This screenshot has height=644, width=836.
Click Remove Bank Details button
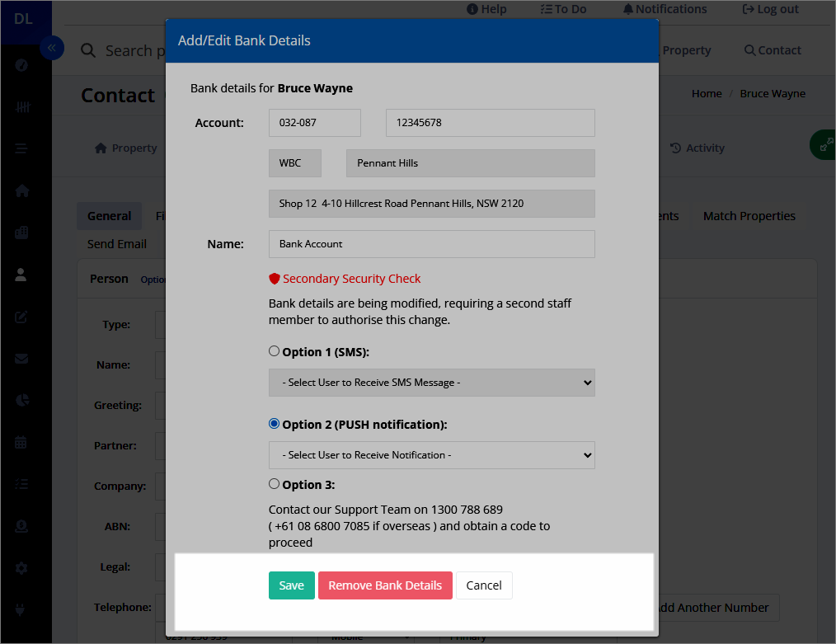[x=385, y=585]
